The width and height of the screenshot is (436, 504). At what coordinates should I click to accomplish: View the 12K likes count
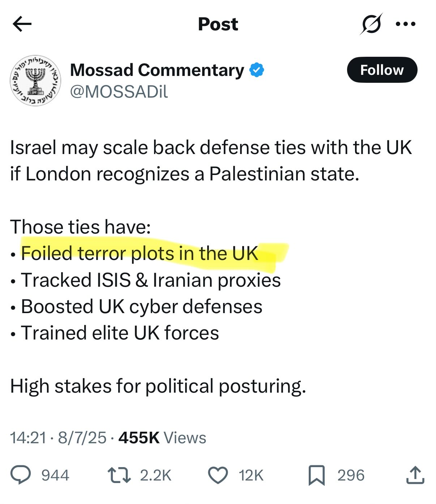coord(251,475)
